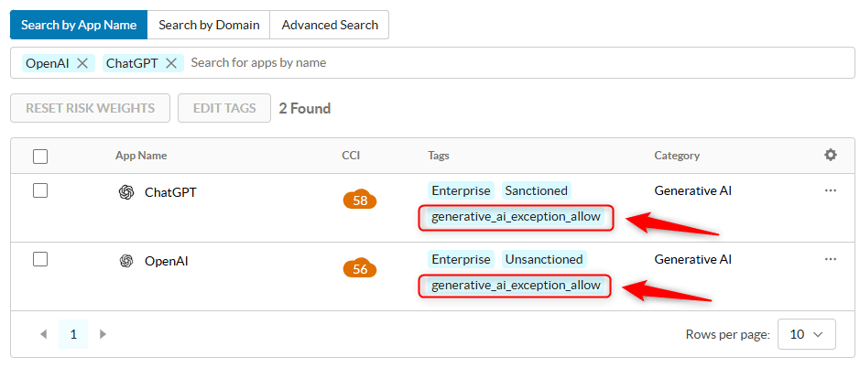Viewport: 860px width, 379px height.
Task: Switch to Search by App Name tab
Action: pyautogui.click(x=79, y=25)
